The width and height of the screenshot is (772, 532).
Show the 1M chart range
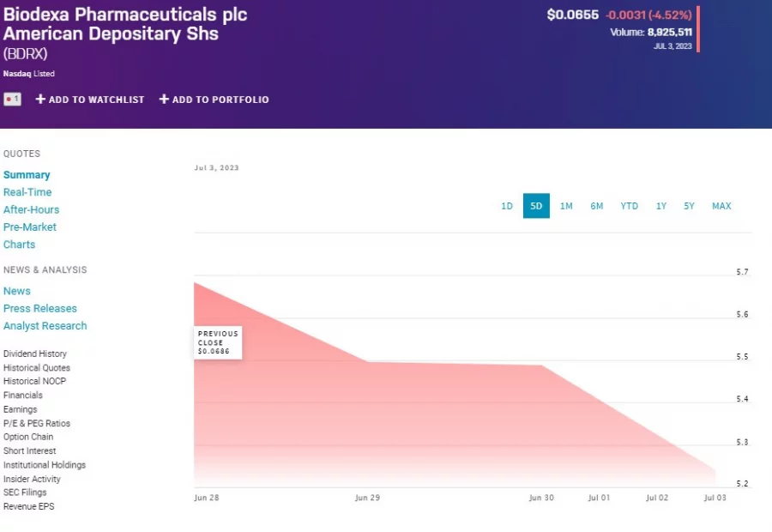tap(566, 206)
